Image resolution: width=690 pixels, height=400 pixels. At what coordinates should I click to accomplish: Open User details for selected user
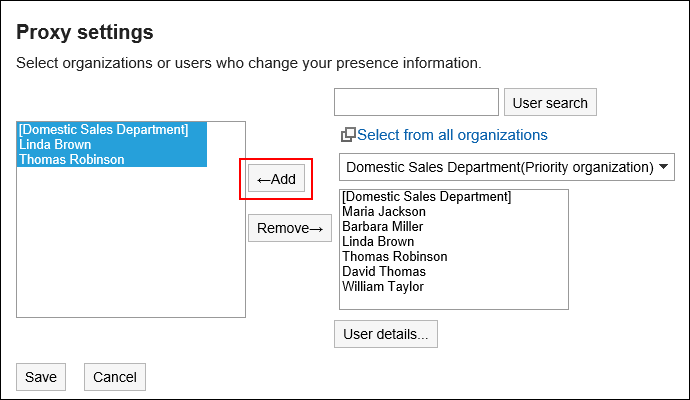point(385,334)
